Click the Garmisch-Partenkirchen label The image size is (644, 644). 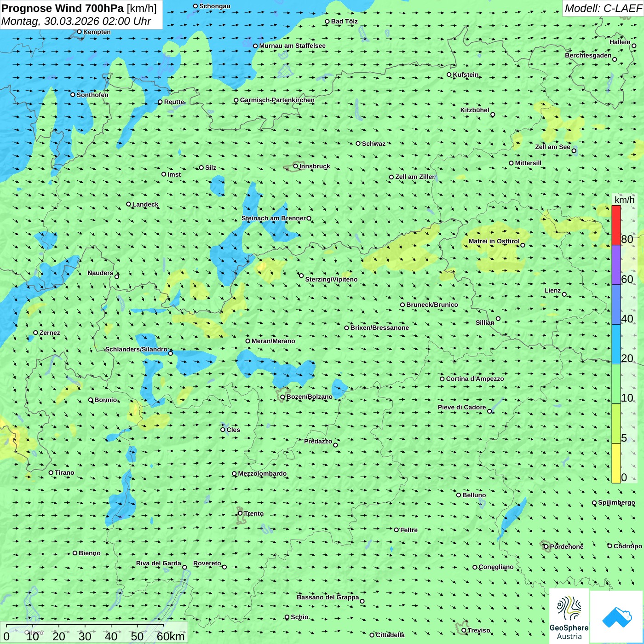(277, 100)
